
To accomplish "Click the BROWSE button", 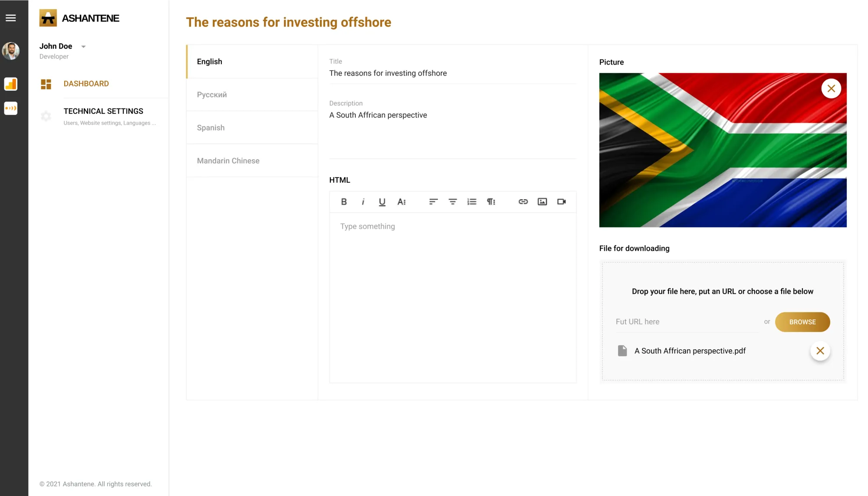I will pyautogui.click(x=802, y=322).
